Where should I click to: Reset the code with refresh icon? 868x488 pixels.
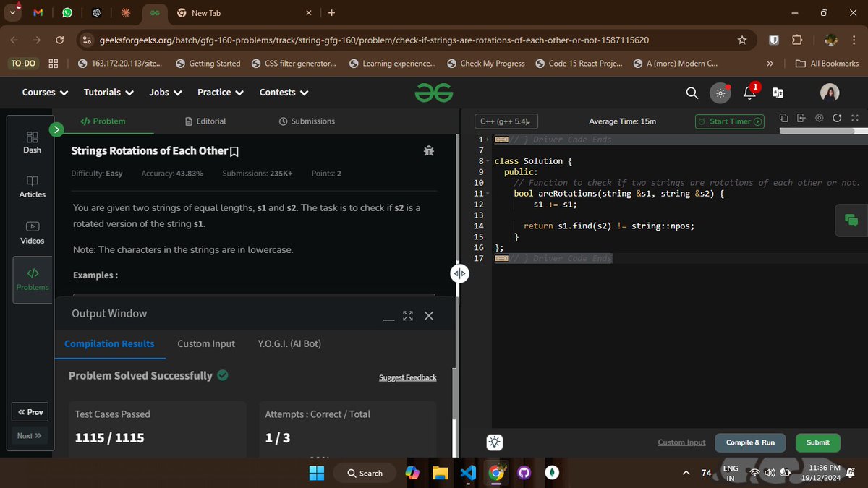[x=837, y=118]
